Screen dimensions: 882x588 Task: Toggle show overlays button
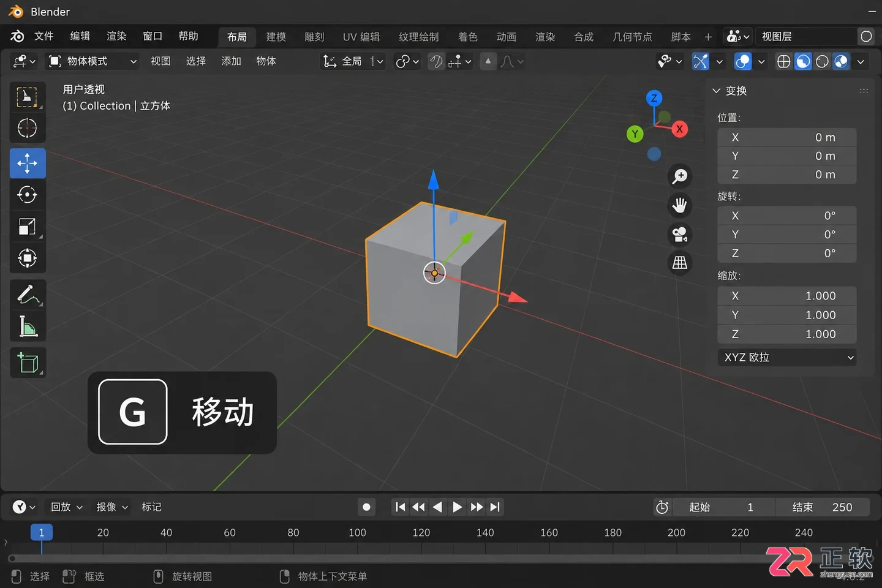[743, 61]
